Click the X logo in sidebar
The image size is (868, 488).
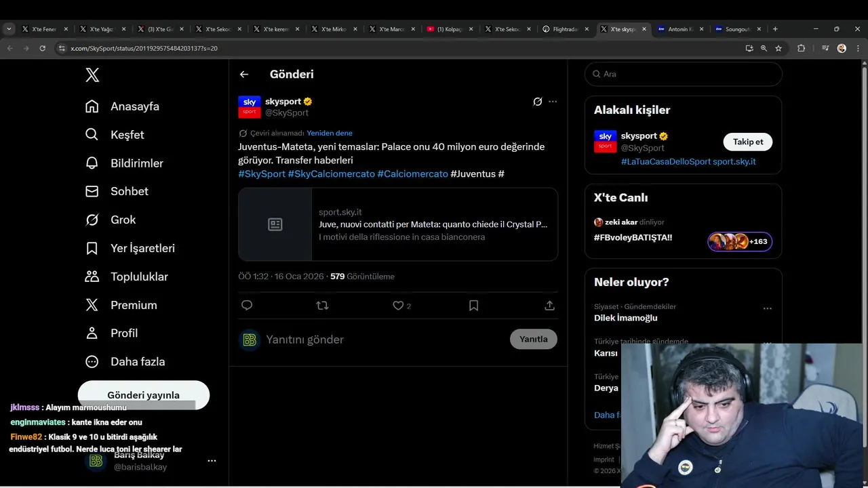pos(92,75)
